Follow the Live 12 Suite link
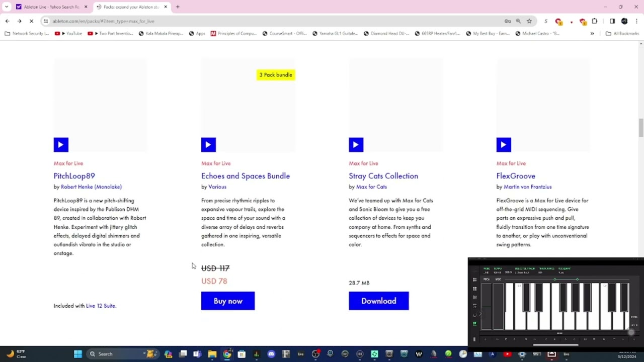The height and width of the screenshot is (362, 644). [101, 306]
